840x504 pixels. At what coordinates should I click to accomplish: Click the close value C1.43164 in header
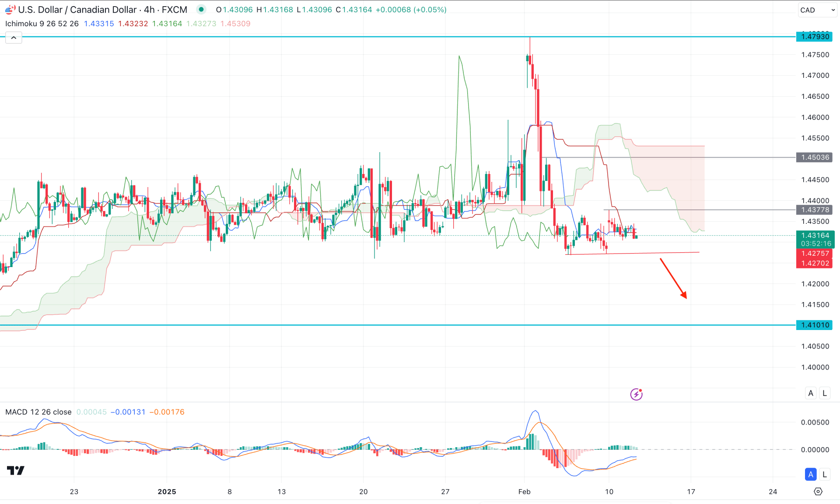[353, 10]
